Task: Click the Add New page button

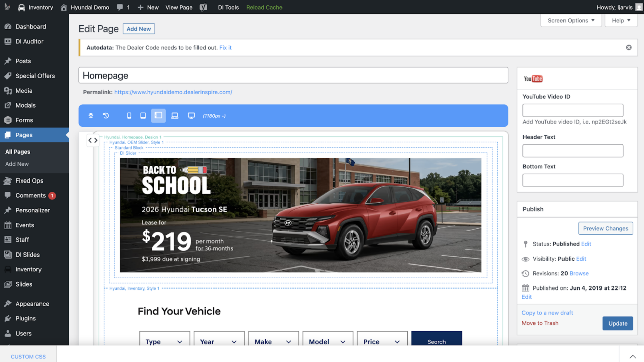Action: click(139, 29)
